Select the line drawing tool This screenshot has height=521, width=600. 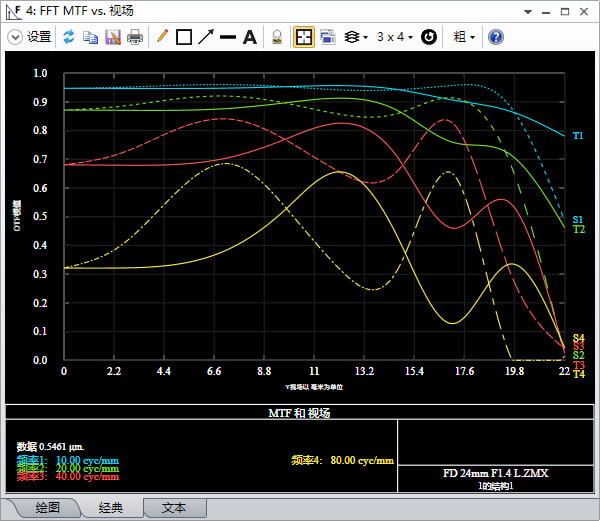click(x=228, y=37)
